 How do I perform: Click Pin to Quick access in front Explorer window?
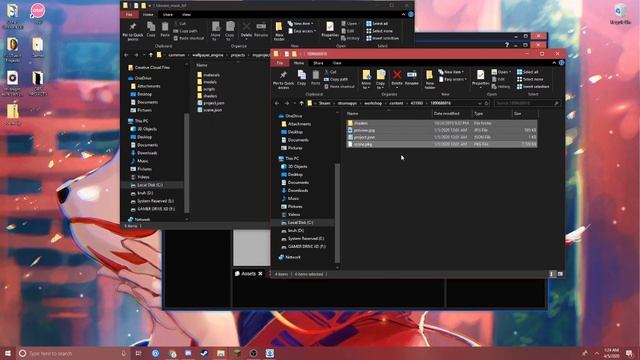click(x=283, y=79)
